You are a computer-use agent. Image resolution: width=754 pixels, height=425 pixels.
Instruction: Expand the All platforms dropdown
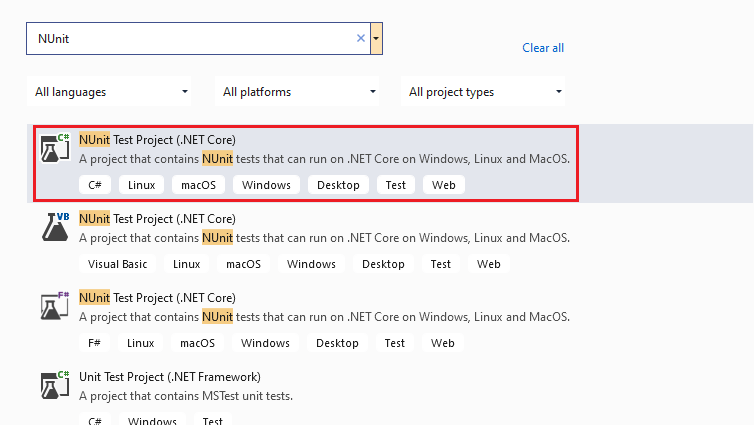[297, 92]
